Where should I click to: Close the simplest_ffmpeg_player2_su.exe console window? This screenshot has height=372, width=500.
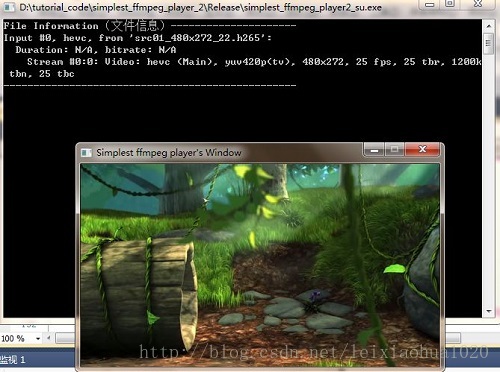click(479, 4)
